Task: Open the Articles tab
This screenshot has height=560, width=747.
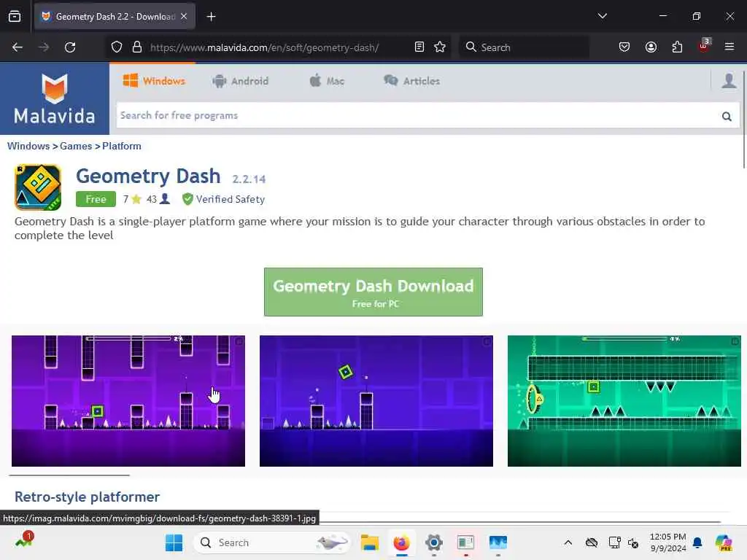Action: [x=412, y=81]
